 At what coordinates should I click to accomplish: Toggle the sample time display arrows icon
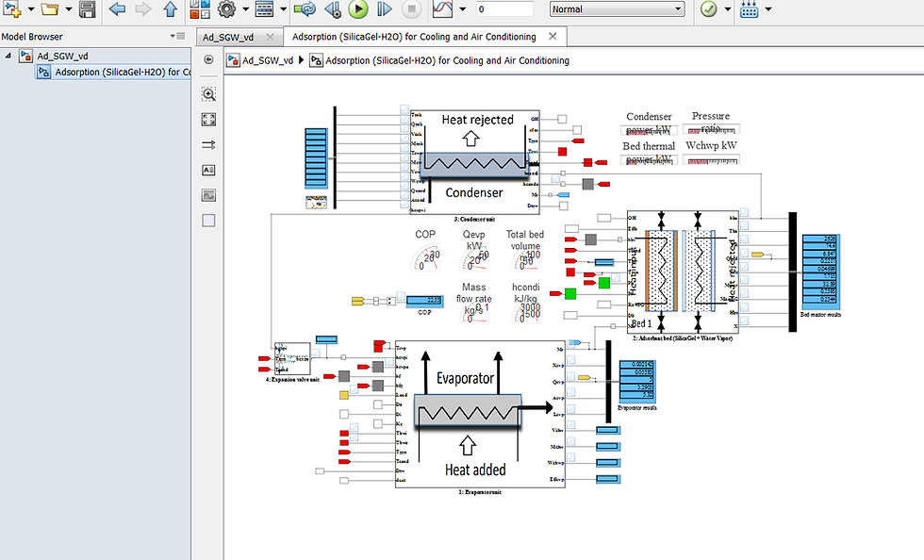tap(208, 144)
